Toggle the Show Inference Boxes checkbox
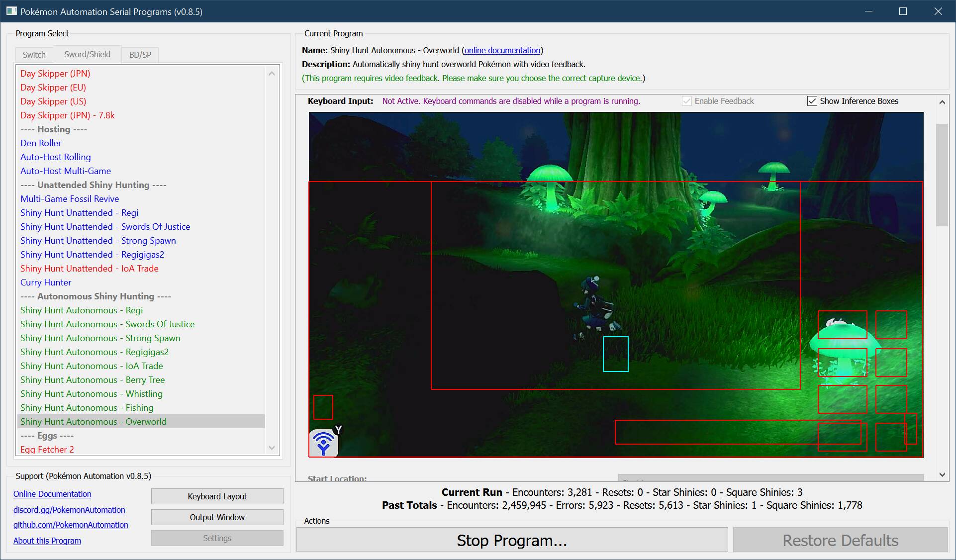956x560 pixels. (812, 101)
